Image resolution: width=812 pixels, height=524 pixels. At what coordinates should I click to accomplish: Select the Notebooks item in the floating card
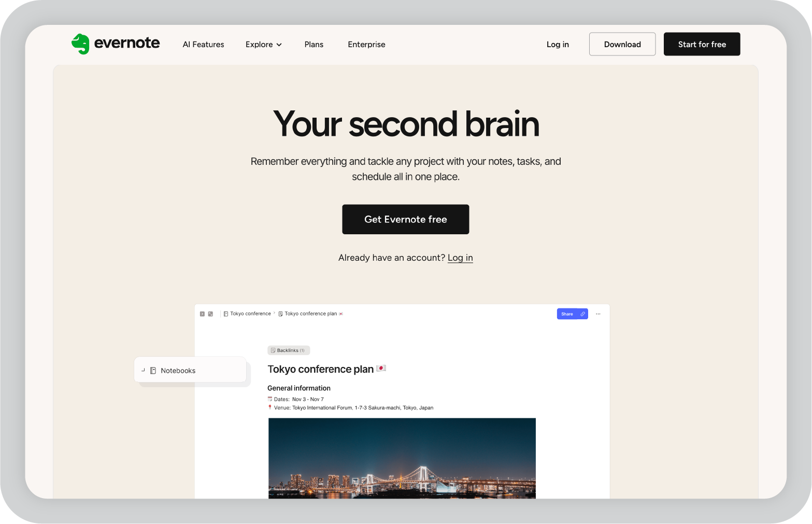[190, 370]
